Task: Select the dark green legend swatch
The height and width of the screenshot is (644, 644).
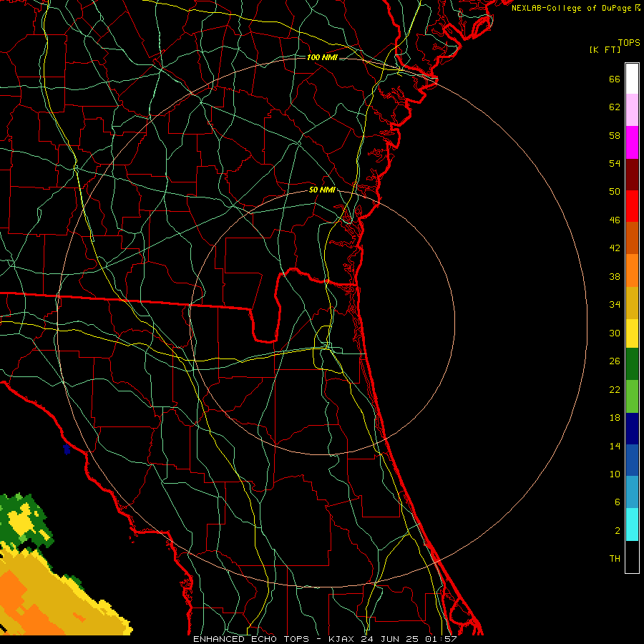Action: click(x=632, y=364)
